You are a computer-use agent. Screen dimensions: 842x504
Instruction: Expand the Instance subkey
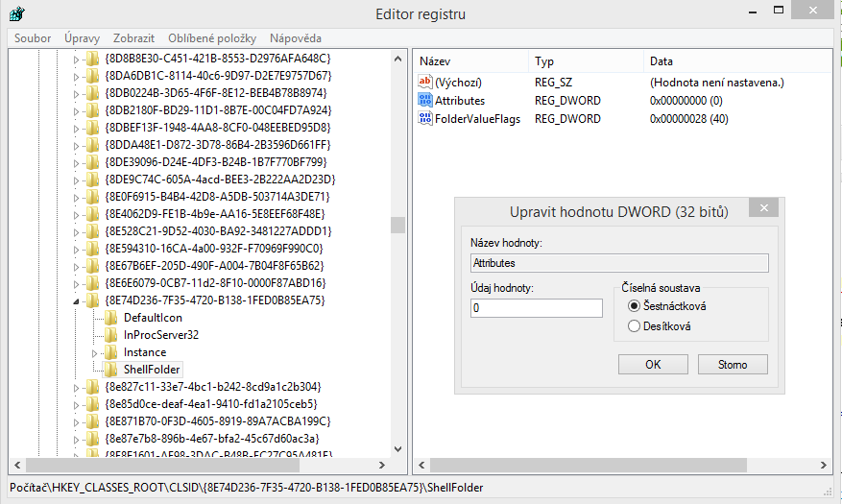94,353
